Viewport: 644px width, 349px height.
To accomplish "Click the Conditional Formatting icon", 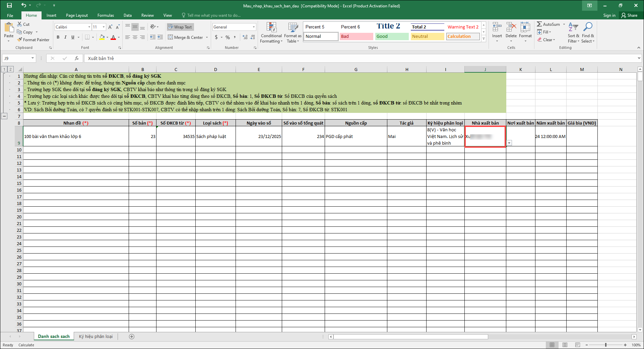I will (271, 32).
